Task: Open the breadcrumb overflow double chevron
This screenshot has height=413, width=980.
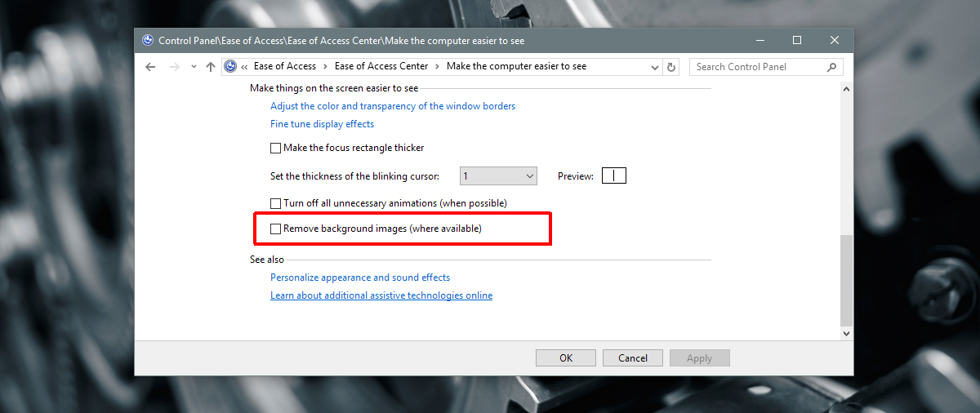Action: (244, 67)
